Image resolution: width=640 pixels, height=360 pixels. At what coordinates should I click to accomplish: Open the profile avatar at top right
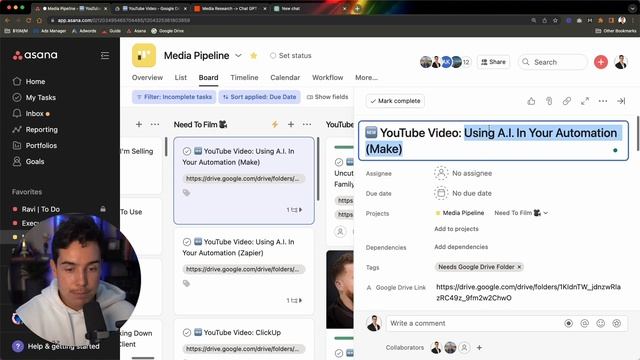[621, 62]
